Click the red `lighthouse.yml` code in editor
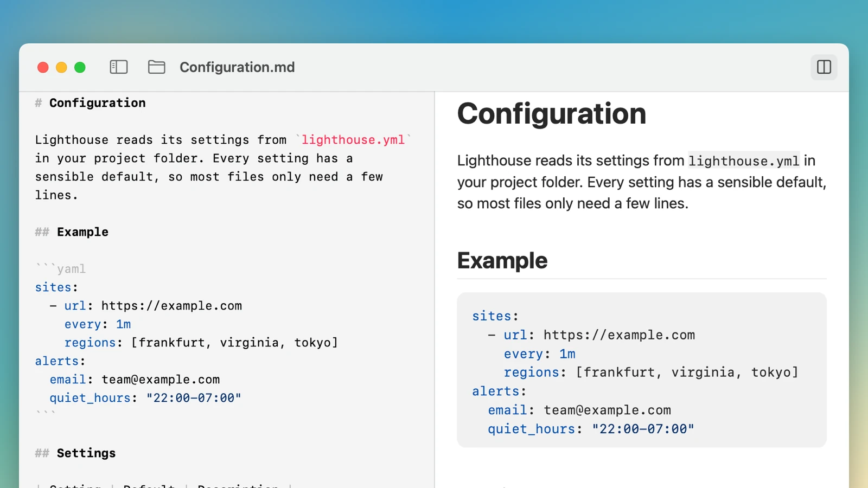 (x=353, y=140)
